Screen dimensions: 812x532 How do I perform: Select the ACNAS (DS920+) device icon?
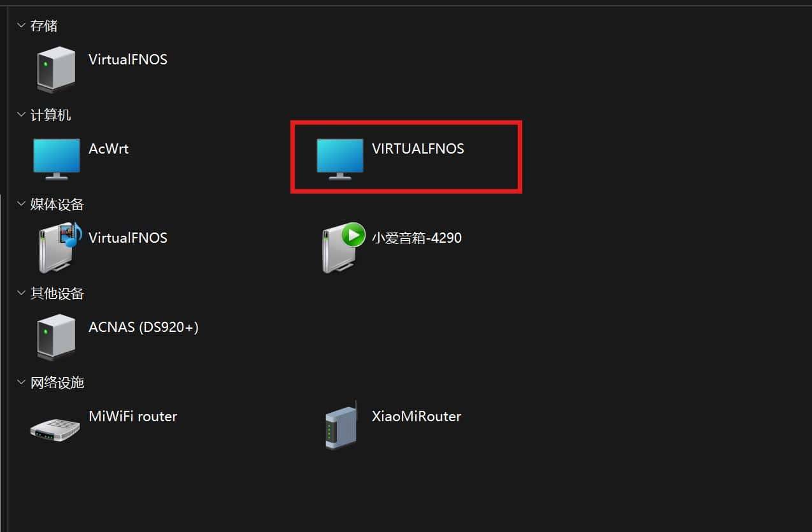[55, 337]
